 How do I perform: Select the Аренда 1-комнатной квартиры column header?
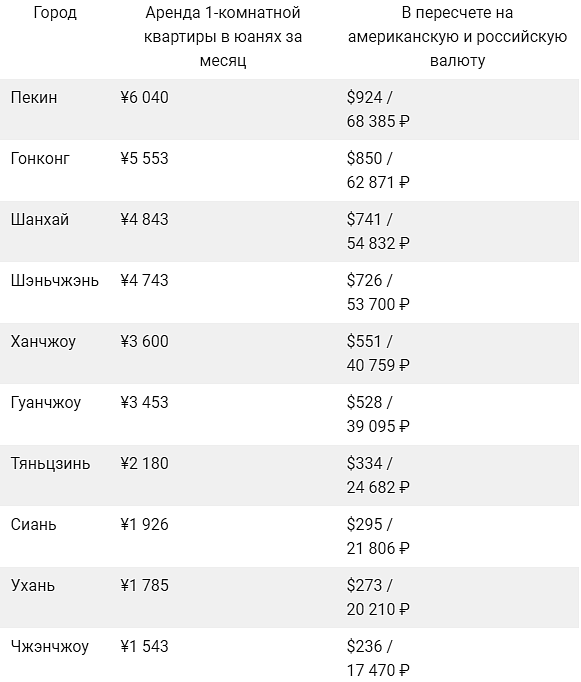click(x=223, y=37)
